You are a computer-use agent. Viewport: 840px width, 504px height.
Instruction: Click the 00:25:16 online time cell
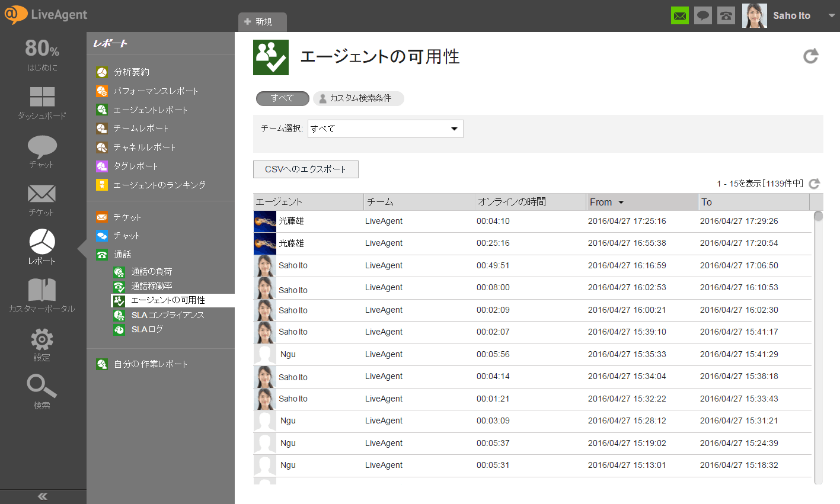493,243
